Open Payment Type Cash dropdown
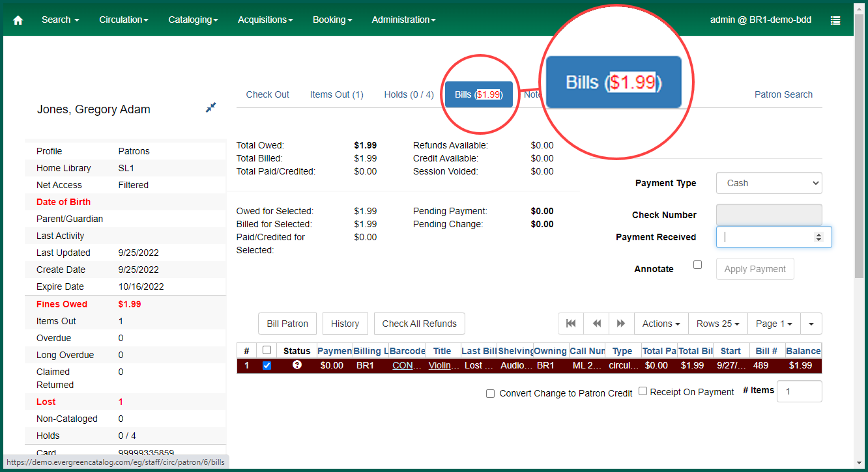The width and height of the screenshot is (868, 472). pyautogui.click(x=769, y=183)
